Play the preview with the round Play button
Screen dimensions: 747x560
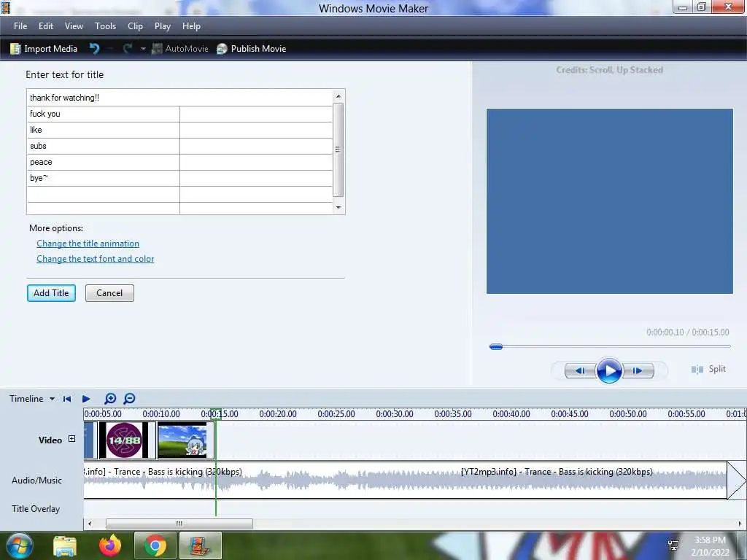pyautogui.click(x=609, y=370)
